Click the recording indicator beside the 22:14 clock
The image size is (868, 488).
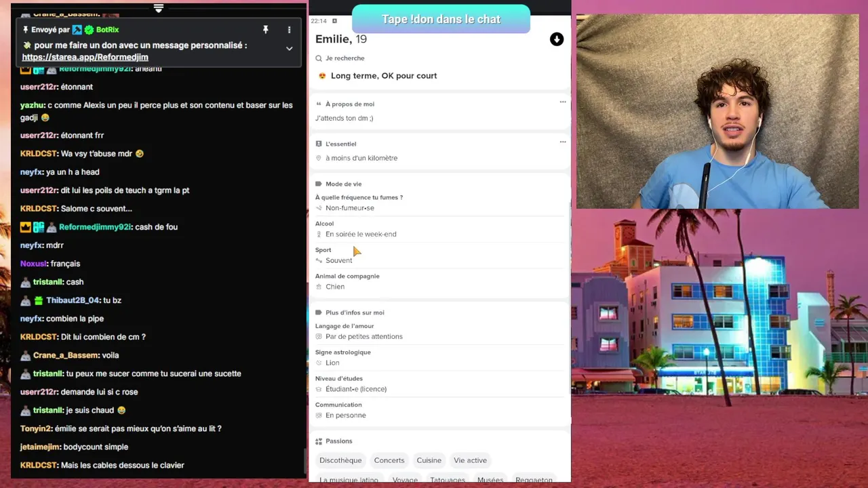(x=334, y=21)
